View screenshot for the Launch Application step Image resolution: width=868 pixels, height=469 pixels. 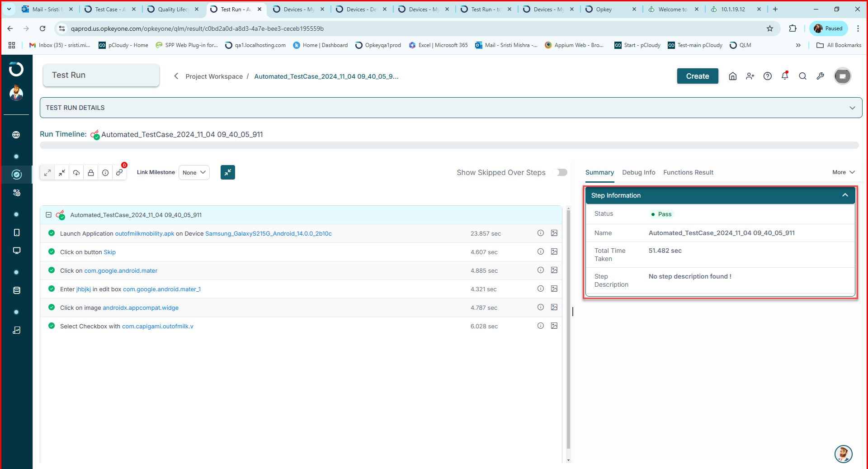click(x=554, y=233)
